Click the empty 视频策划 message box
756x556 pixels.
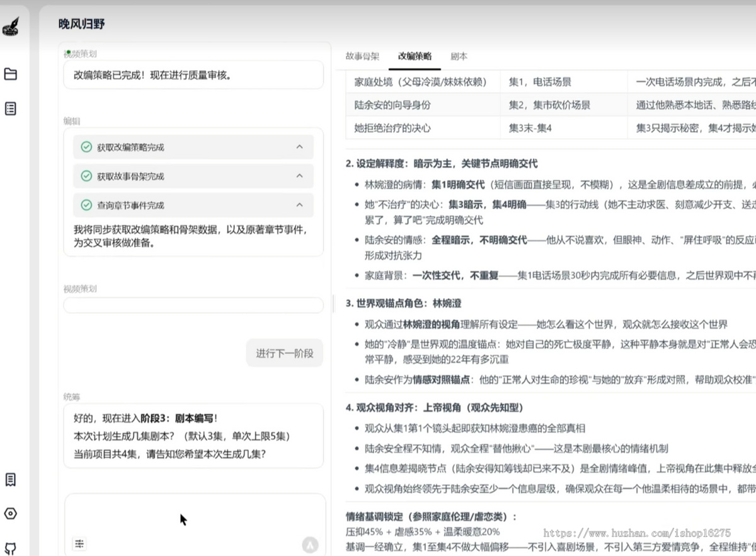193,305
